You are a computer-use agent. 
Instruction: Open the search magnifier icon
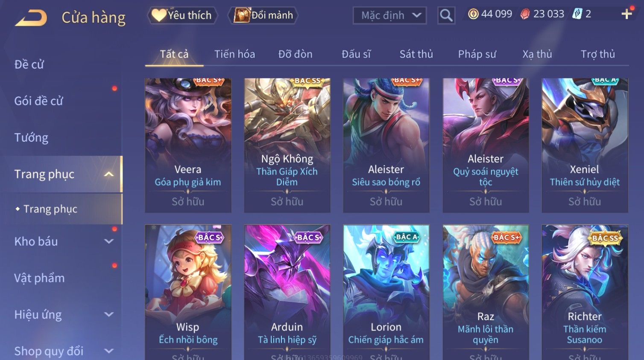446,15
